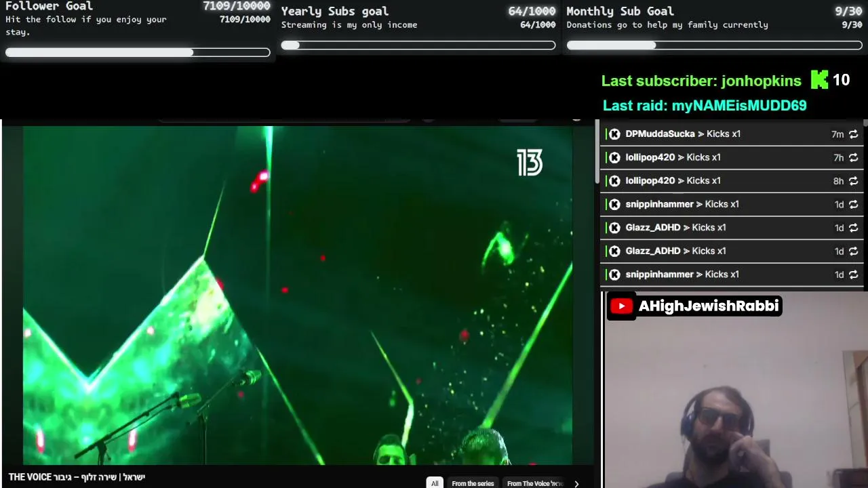Click 'Last subscriber: jonhopkins' text
This screenshot has height=488, width=868.
(701, 81)
